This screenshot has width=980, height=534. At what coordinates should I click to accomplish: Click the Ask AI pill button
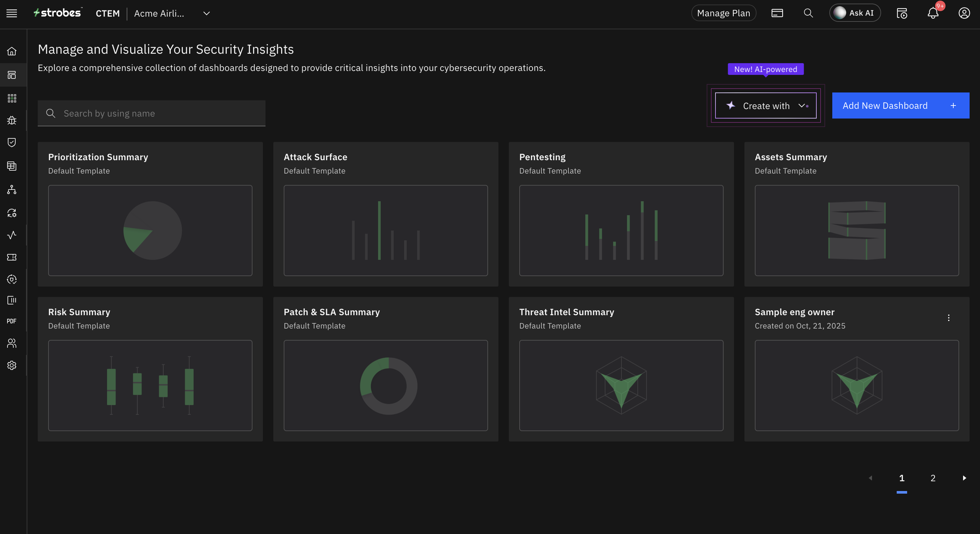854,13
